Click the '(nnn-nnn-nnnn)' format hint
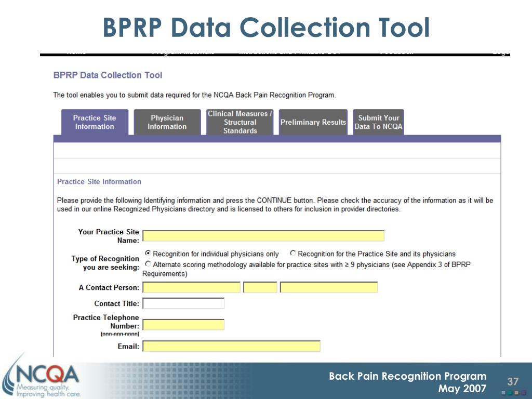The image size is (532, 399). point(120,334)
